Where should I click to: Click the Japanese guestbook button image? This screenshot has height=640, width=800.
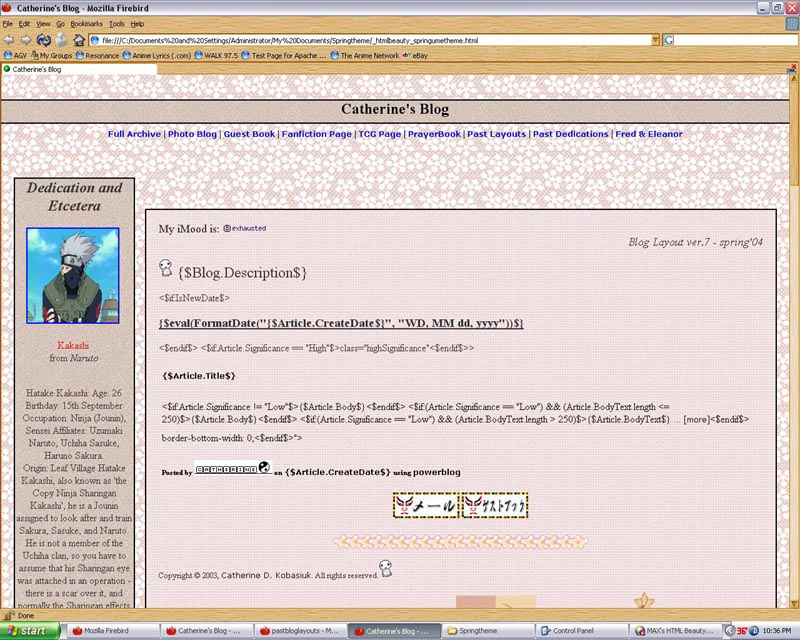tap(494, 505)
